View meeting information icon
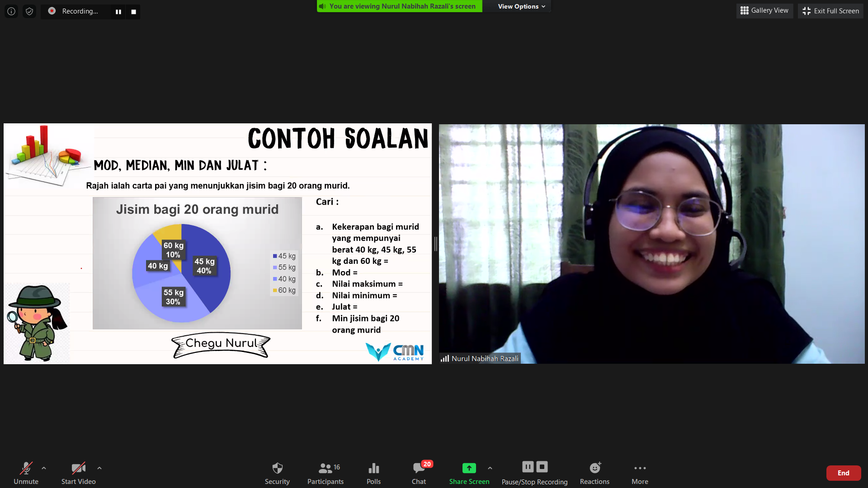 tap(11, 11)
